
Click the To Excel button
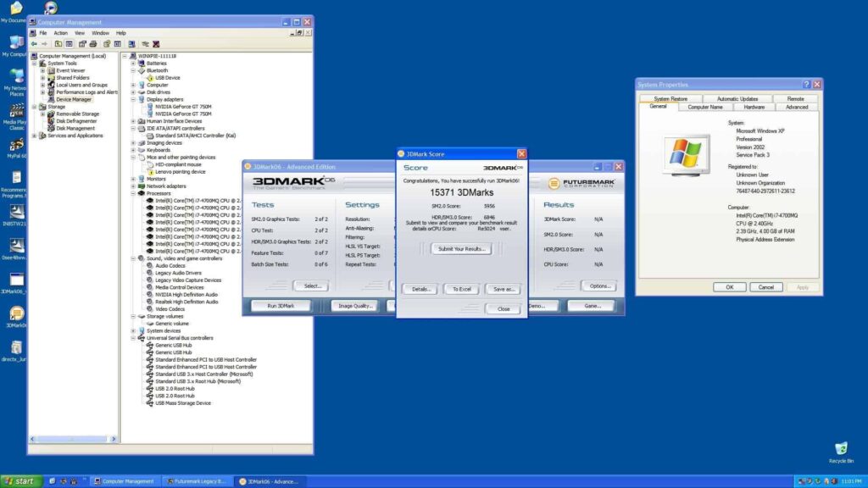tap(462, 289)
